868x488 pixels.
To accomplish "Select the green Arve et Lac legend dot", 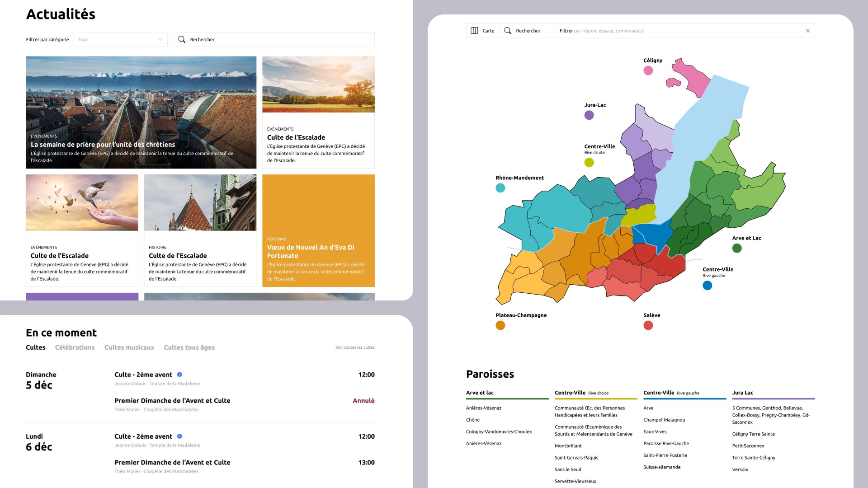I will (736, 248).
